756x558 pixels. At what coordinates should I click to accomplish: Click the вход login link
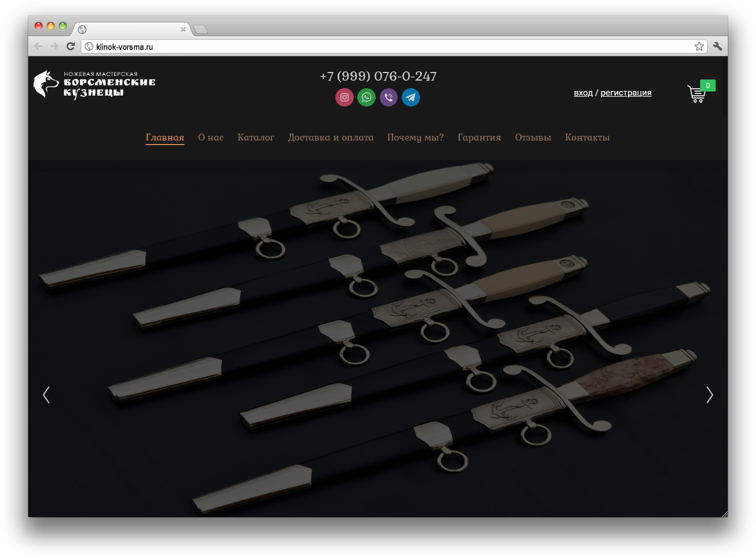pyautogui.click(x=583, y=93)
